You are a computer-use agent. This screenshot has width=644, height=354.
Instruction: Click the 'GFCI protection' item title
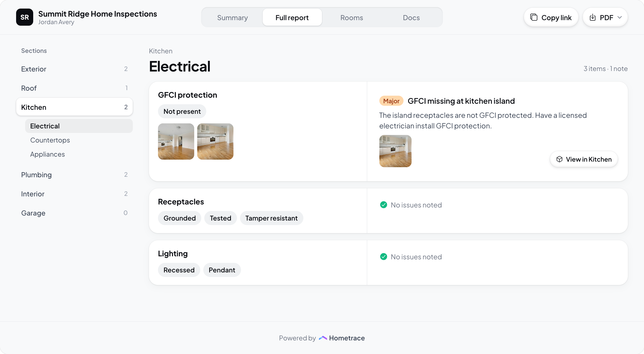[187, 95]
